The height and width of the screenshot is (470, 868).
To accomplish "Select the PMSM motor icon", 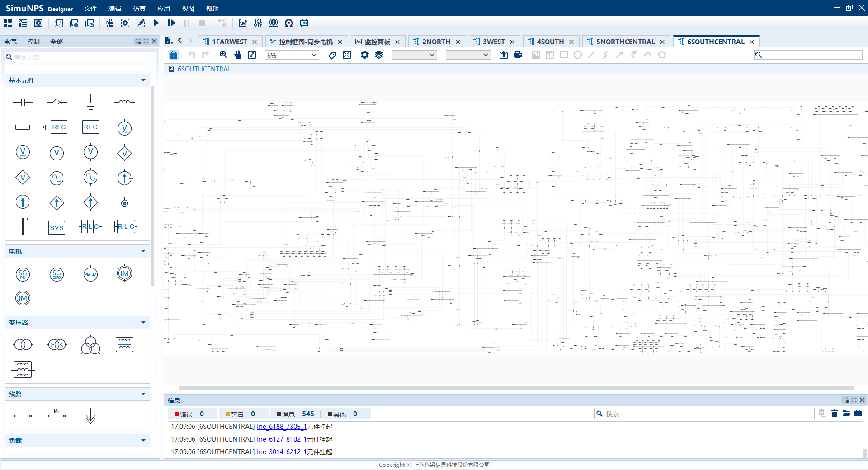I will pyautogui.click(x=90, y=274).
